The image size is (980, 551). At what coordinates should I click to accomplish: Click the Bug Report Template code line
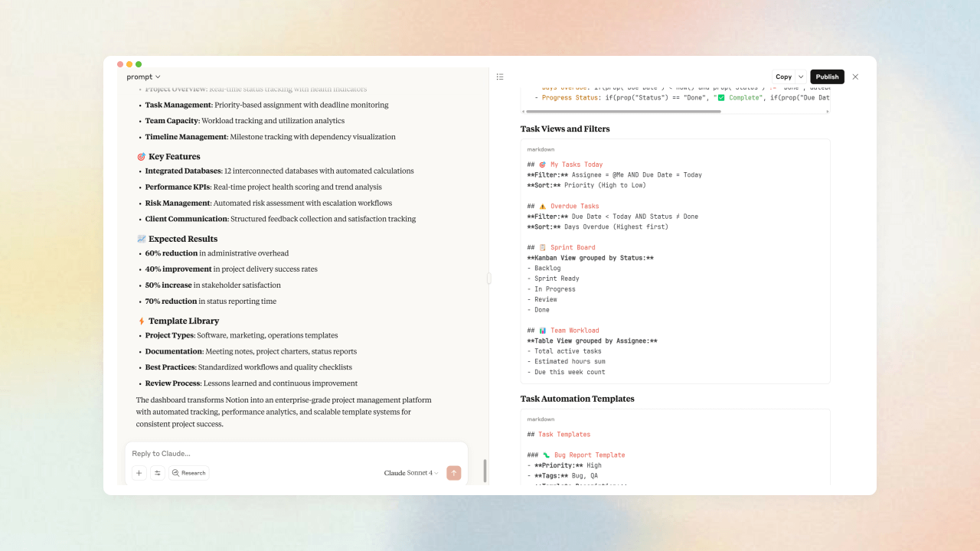coord(576,455)
